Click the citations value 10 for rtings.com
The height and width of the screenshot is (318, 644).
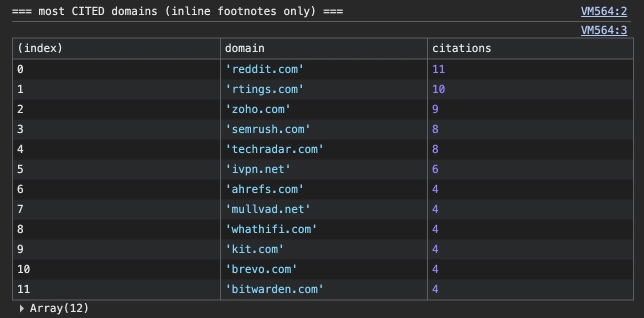438,89
